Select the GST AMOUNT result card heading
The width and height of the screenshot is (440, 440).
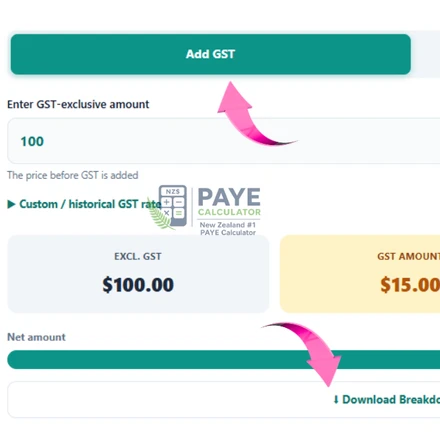[x=408, y=256]
